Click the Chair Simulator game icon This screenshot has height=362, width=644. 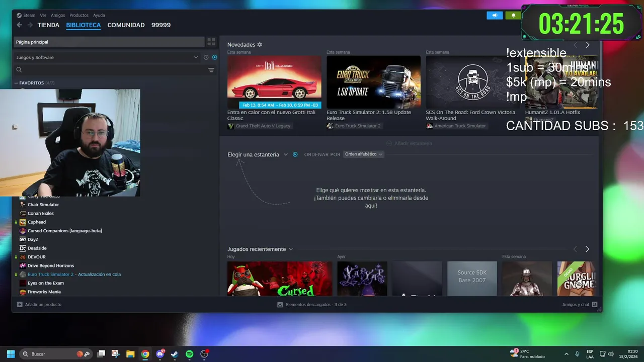23,205
